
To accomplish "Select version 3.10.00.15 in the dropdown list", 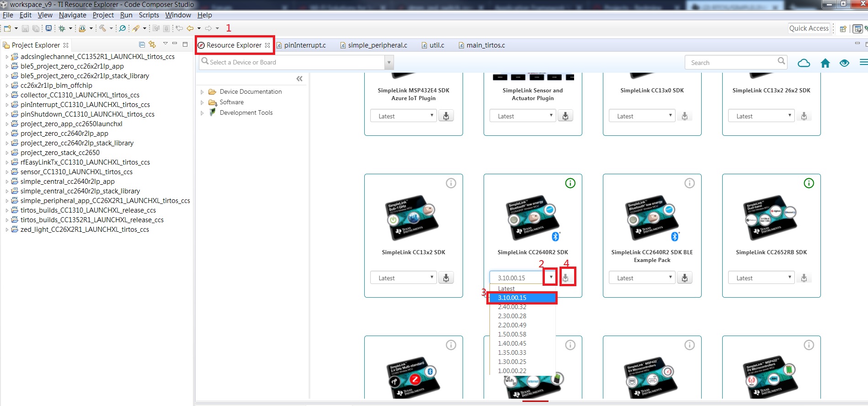I will coord(522,298).
